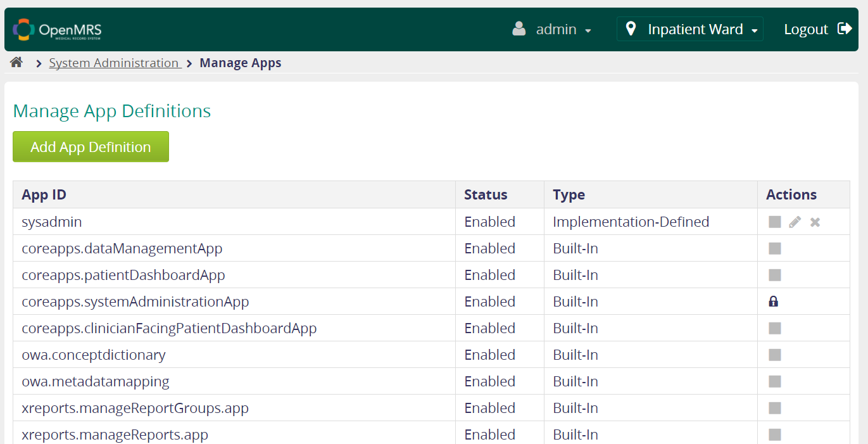Screen dimensions: 868x444
Task: Toggle the disable square for owa.conceptdictionary
Action: [774, 355]
